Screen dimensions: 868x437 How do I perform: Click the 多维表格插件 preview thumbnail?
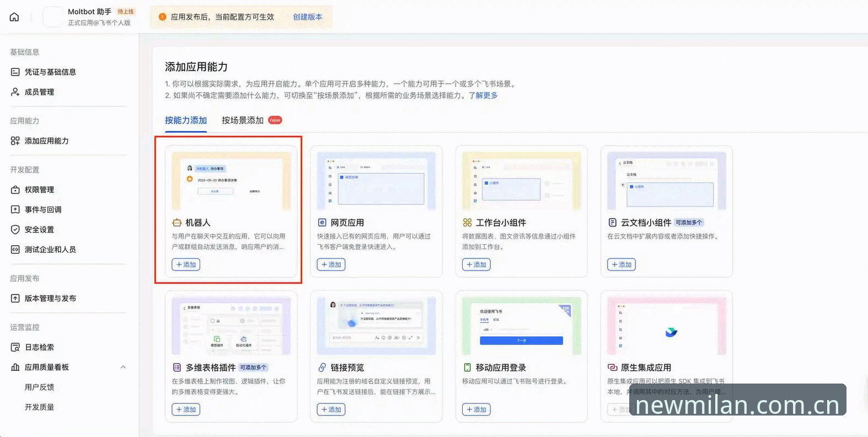231,326
